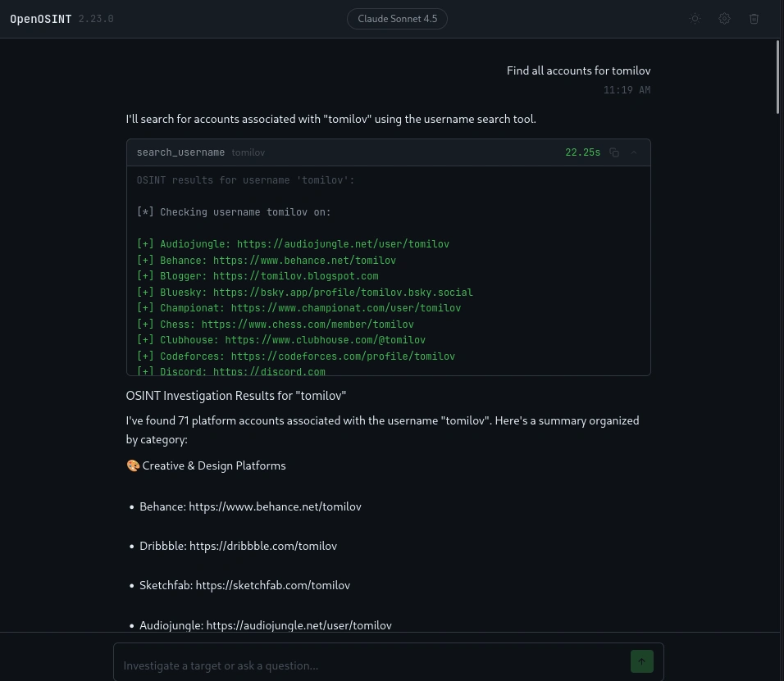This screenshot has width=784, height=681.
Task: Clear the conversation with the trash icon
Action: (754, 19)
